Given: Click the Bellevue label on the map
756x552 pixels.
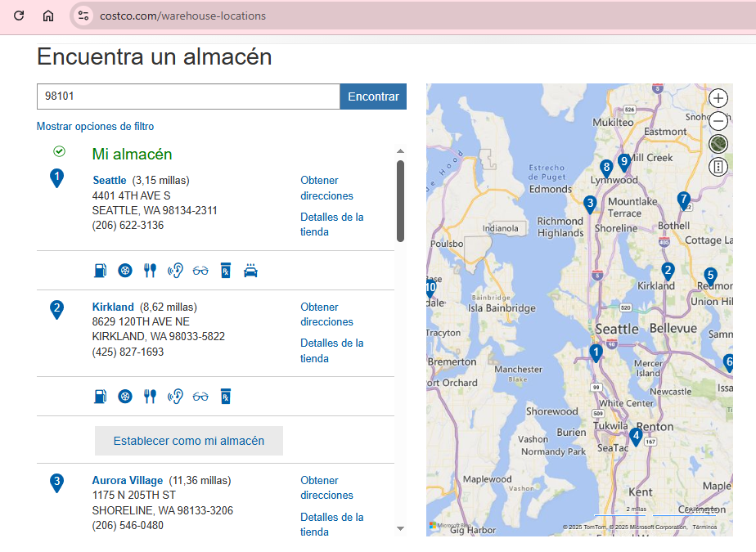Looking at the screenshot, I should point(673,328).
